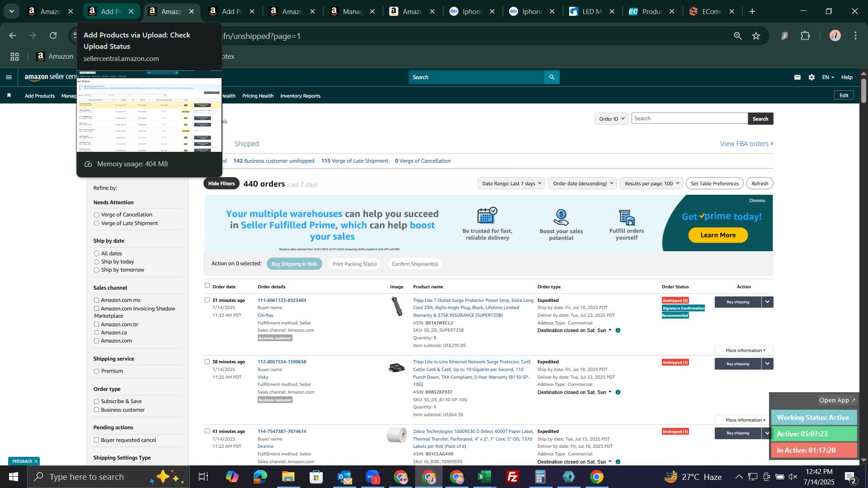Check the Amazon.ca sales channel box

click(x=96, y=333)
